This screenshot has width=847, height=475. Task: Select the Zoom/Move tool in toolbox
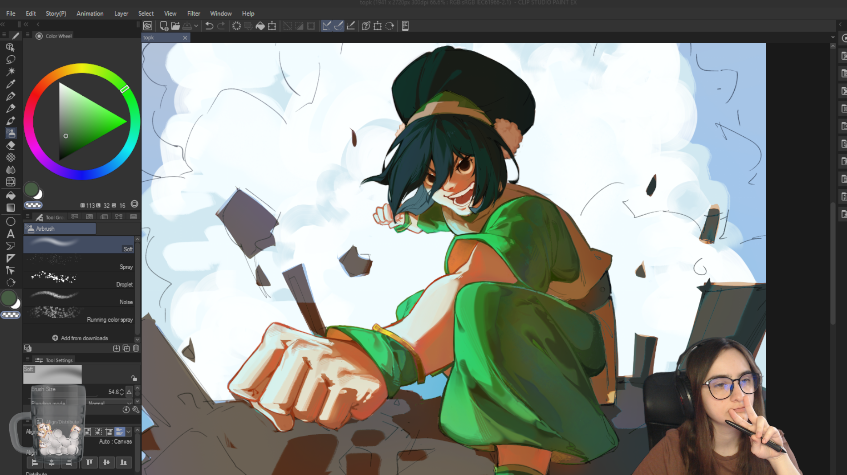pos(10,47)
